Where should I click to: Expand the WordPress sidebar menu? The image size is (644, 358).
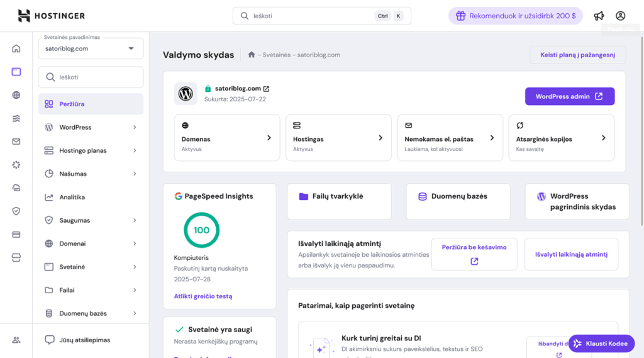(x=91, y=128)
